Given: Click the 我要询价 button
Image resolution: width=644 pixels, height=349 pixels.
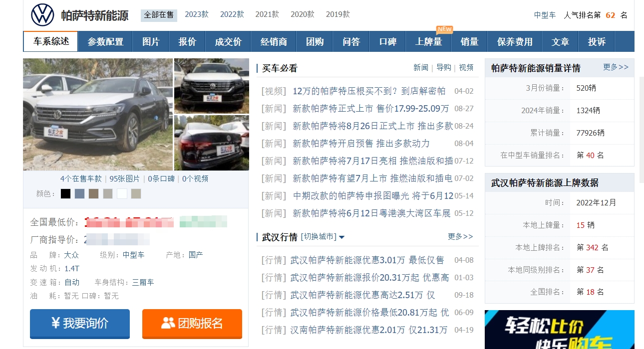Looking at the screenshot, I should [80, 323].
